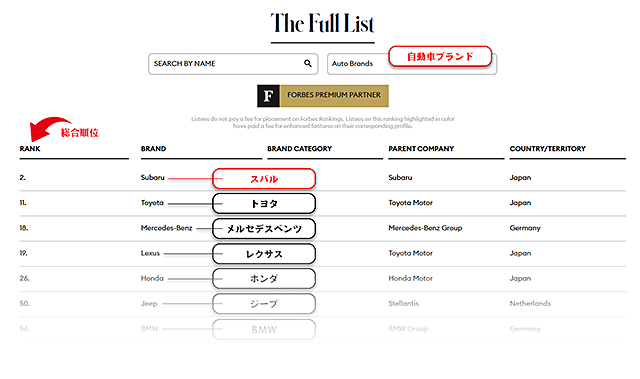Open the Mercedes-Benz brand link
This screenshot has width=640, height=379.
click(167, 228)
